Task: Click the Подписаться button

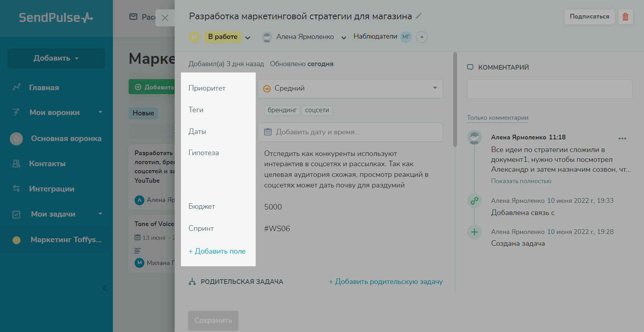Action: [x=589, y=17]
